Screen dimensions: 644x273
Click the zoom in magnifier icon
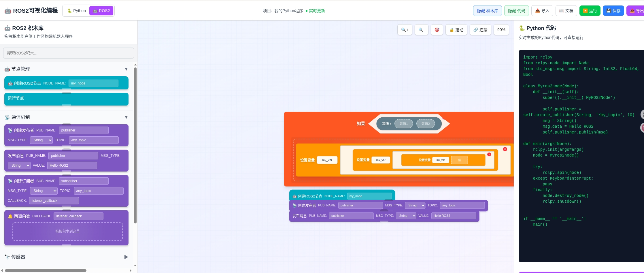coord(405,30)
